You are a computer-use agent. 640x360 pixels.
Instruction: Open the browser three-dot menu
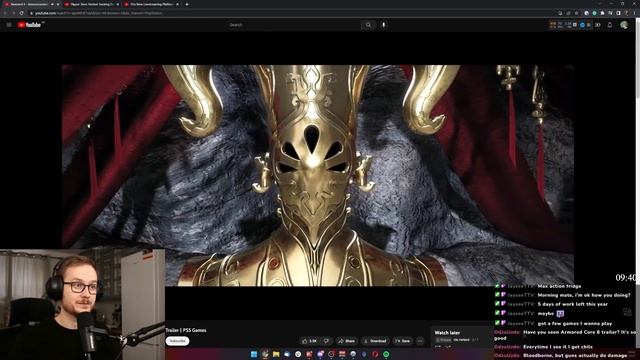click(635, 13)
